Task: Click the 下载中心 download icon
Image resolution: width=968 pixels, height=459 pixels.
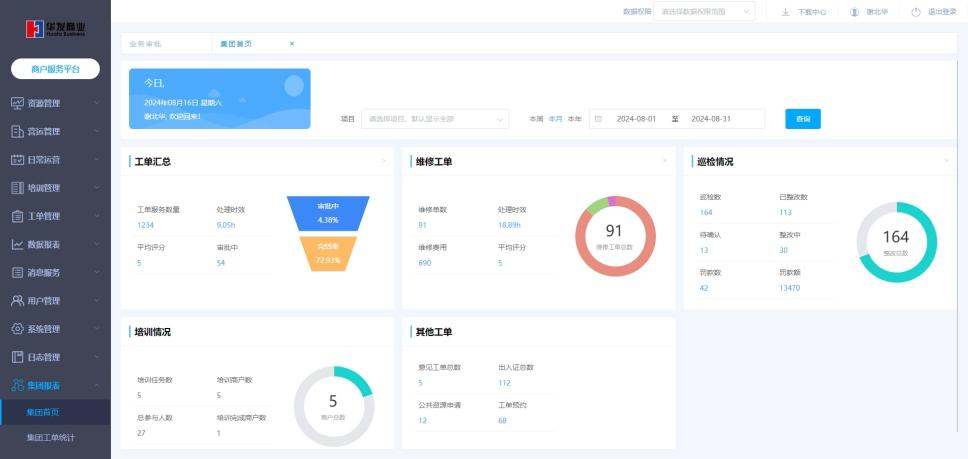Action: [785, 12]
